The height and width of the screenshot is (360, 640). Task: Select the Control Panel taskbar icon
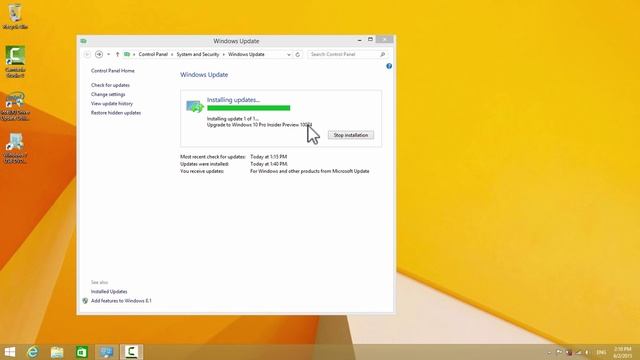(107, 352)
